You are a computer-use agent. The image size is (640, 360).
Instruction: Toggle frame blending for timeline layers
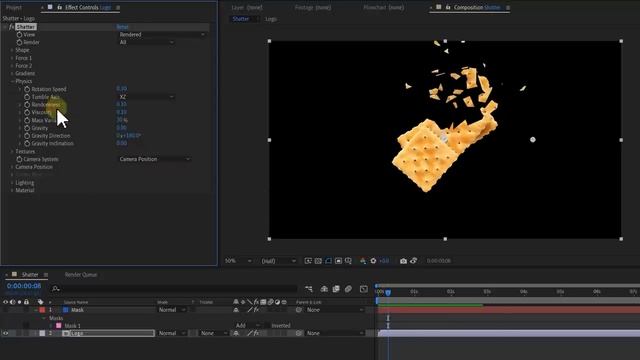[336, 289]
